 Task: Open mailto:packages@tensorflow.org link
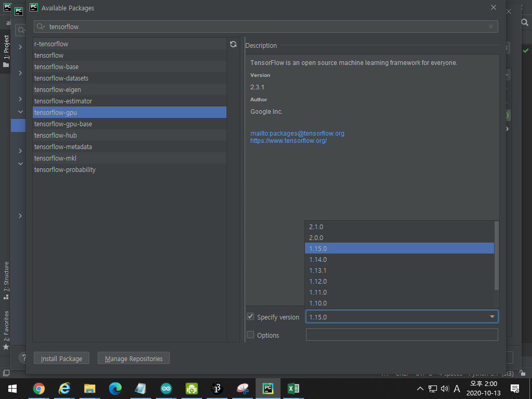coord(297,134)
